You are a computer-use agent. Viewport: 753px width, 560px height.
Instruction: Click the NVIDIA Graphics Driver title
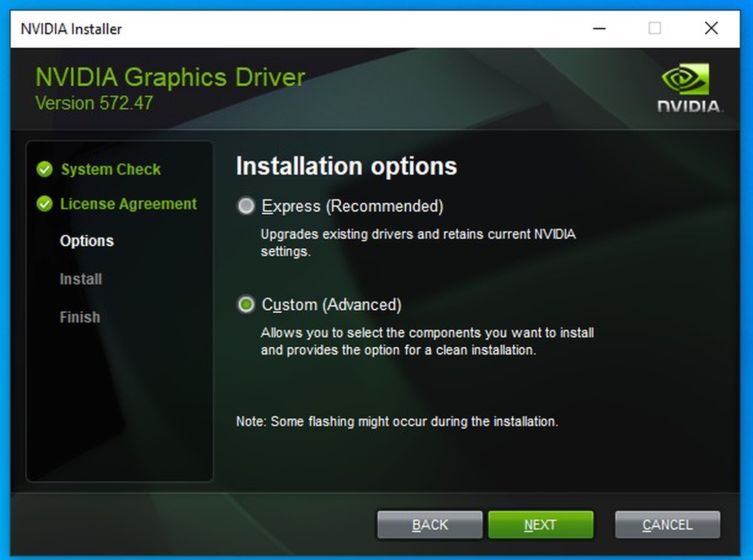tap(170, 77)
